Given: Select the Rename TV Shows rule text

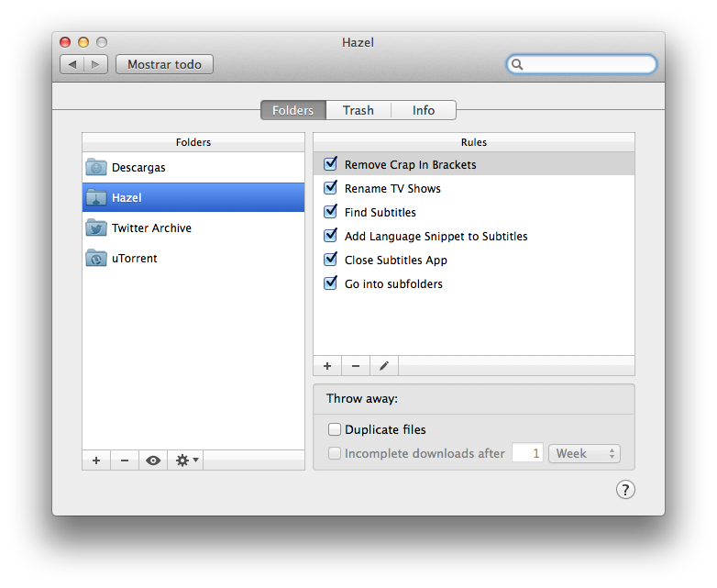Looking at the screenshot, I should pos(392,189).
